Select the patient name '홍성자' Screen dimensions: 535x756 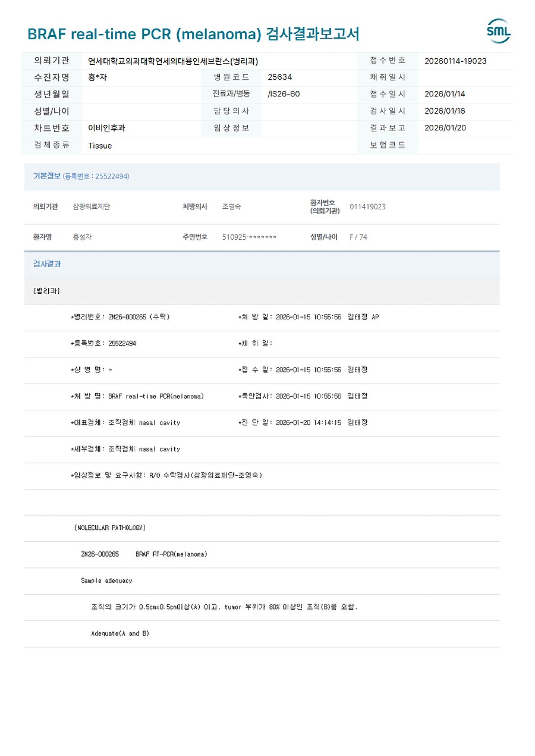click(x=82, y=237)
